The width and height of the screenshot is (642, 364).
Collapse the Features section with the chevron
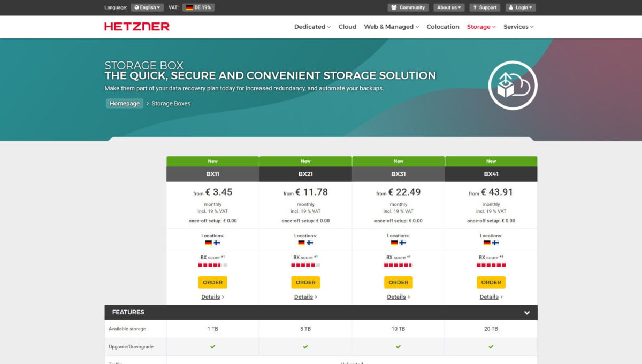[527, 313]
